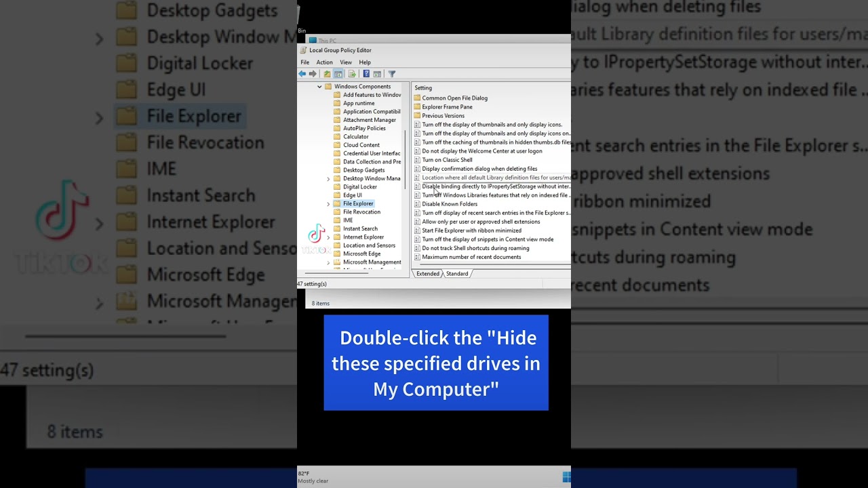
Task: Select 'Turn off the caching of thumbnails' setting
Action: pos(492,142)
